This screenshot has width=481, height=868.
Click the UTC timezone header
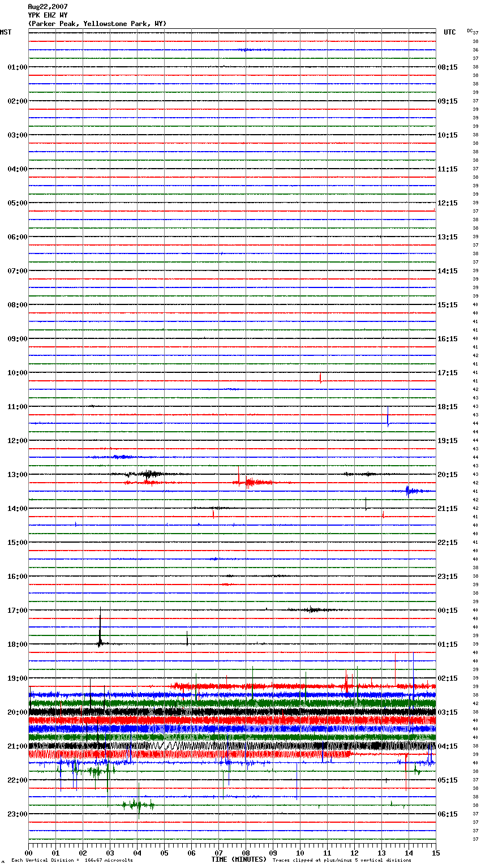pyautogui.click(x=450, y=32)
